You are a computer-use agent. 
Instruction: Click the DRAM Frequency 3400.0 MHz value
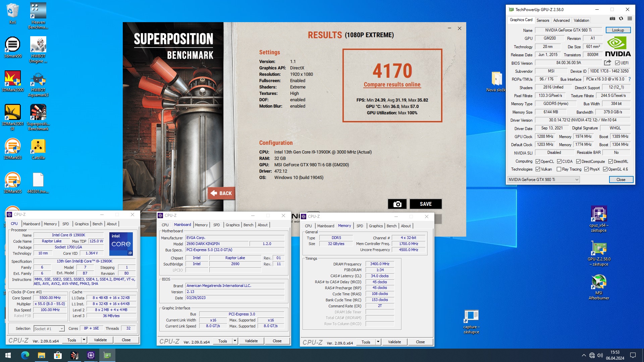click(380, 264)
